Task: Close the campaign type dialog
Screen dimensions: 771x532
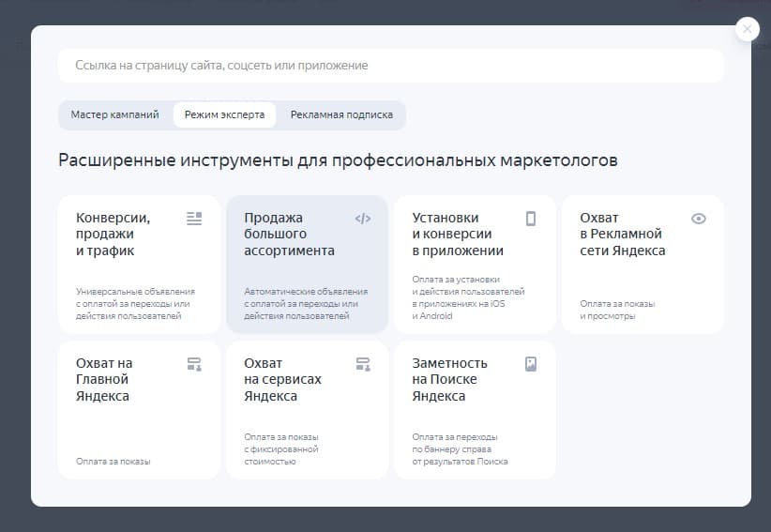Action: [x=748, y=29]
